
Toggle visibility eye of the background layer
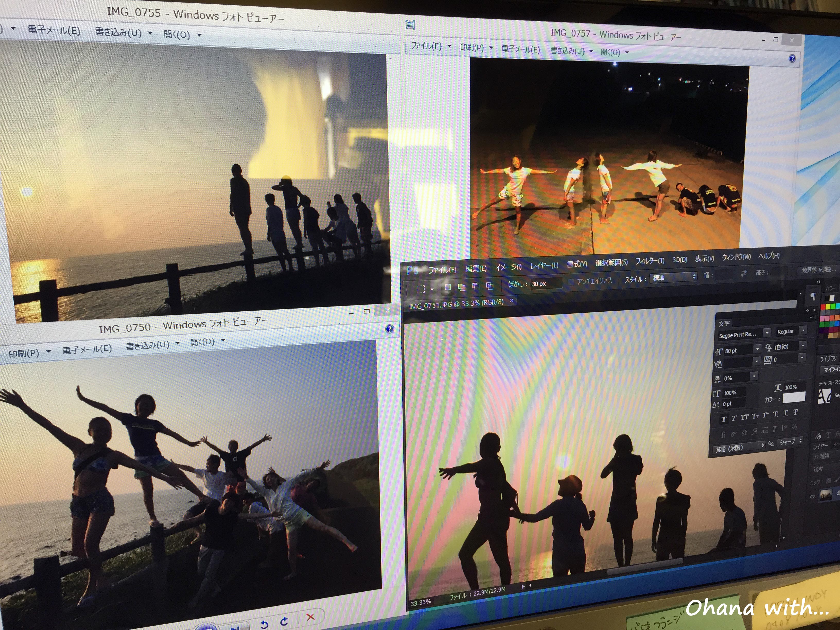[x=812, y=497]
